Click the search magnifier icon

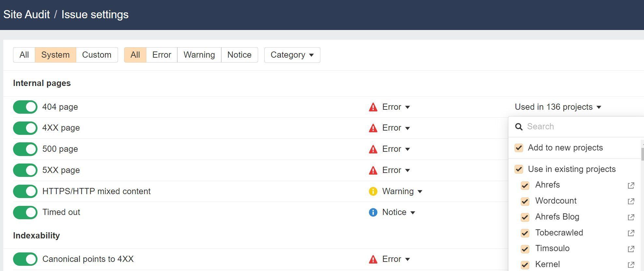pyautogui.click(x=519, y=127)
